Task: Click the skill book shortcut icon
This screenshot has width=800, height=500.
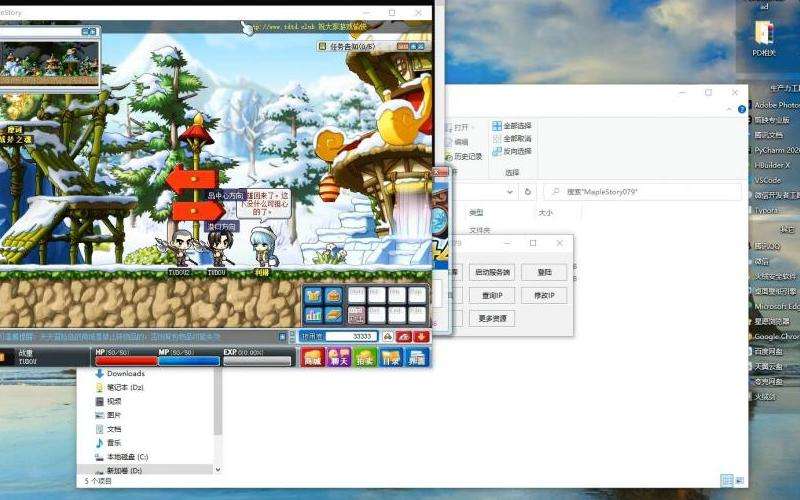Action: [334, 315]
